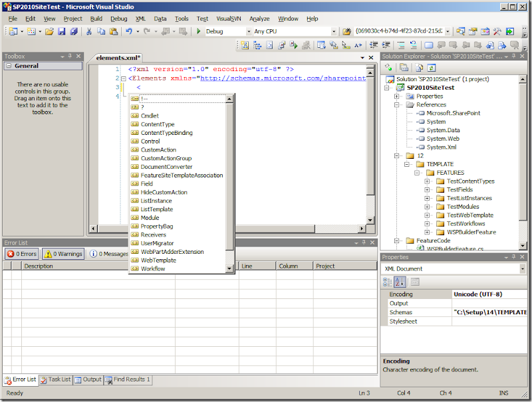Switch to the Task List tab
This screenshot has width=532, height=402.
coord(55,379)
